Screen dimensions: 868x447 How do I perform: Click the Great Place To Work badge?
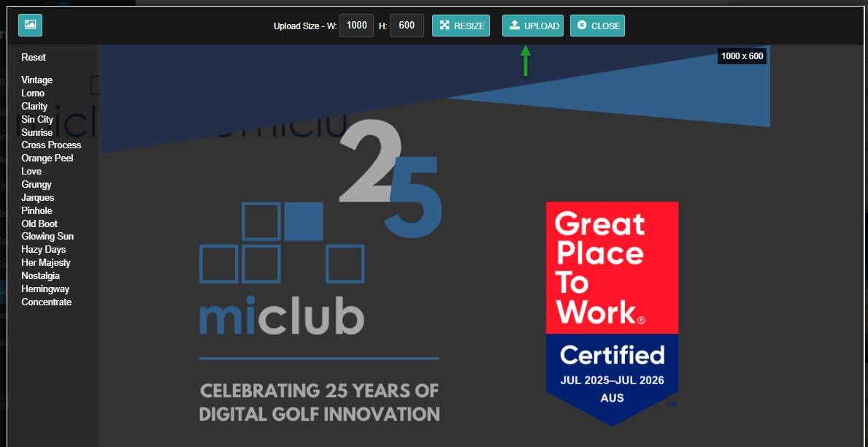tap(612, 313)
